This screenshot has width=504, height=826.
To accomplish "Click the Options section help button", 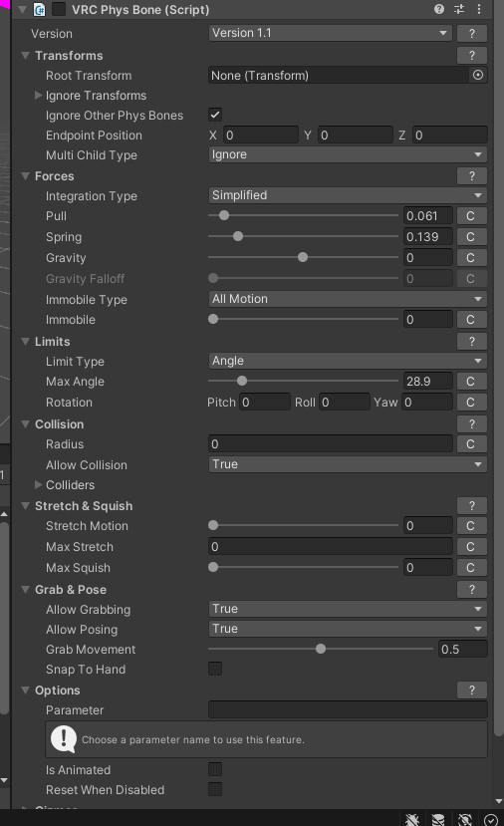I will [x=471, y=690].
